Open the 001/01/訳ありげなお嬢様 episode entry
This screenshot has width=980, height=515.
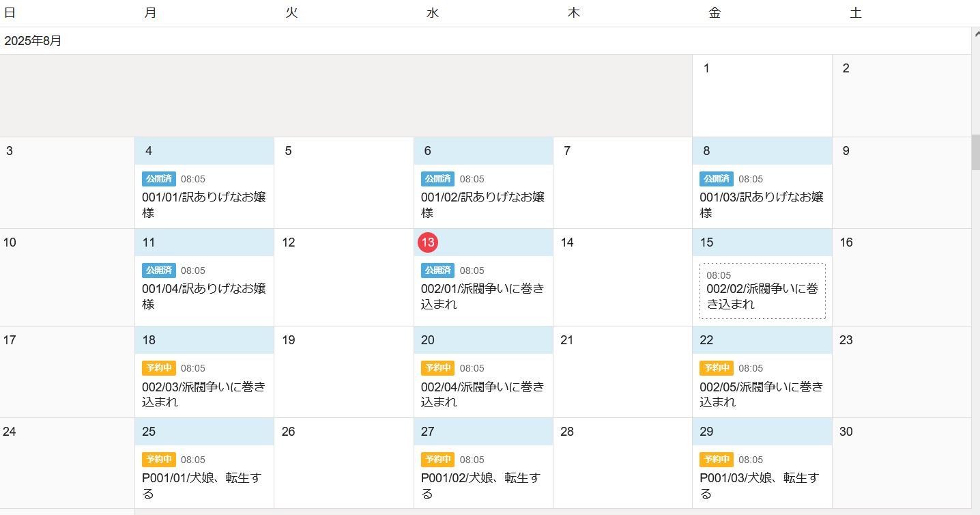point(203,204)
